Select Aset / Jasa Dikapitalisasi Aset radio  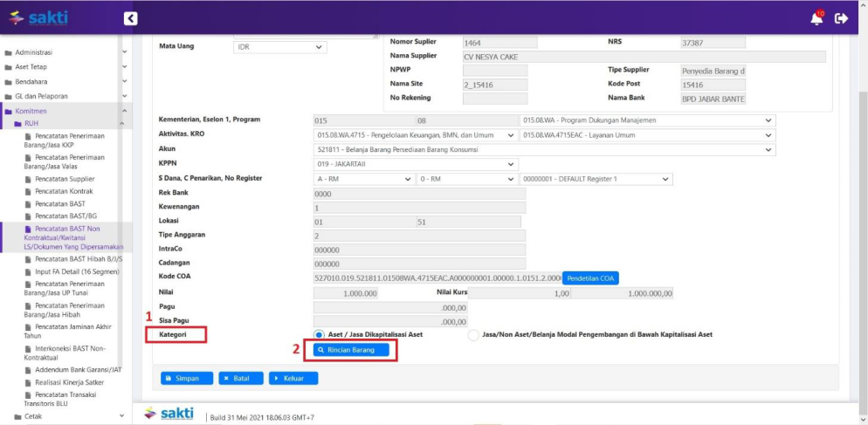(x=320, y=334)
